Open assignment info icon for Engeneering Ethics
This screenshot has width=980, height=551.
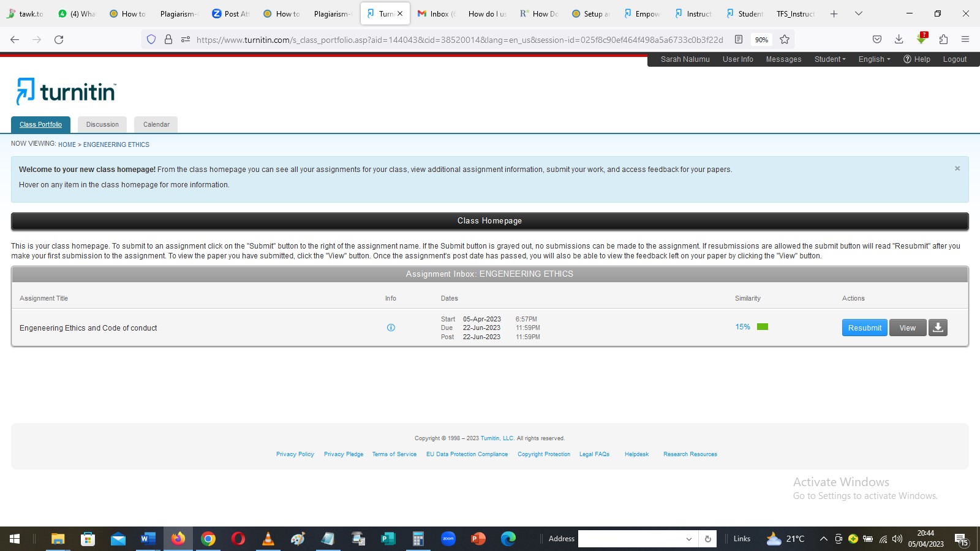coord(391,328)
